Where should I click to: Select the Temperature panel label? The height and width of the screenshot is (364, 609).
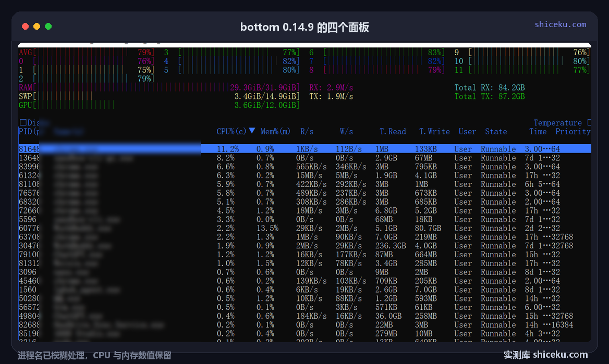(557, 122)
